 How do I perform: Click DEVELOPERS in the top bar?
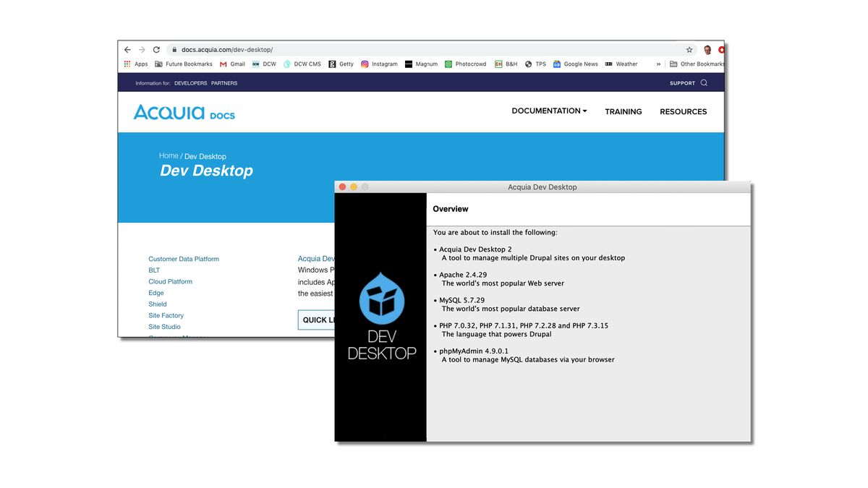tap(190, 82)
